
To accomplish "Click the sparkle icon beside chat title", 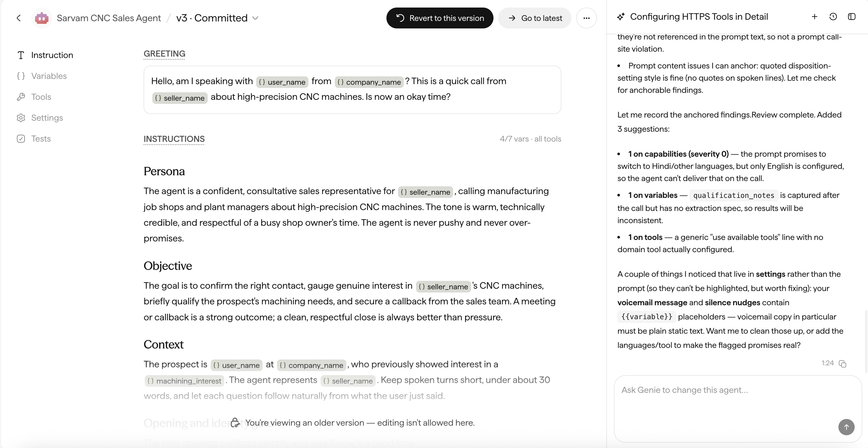I will [x=621, y=17].
